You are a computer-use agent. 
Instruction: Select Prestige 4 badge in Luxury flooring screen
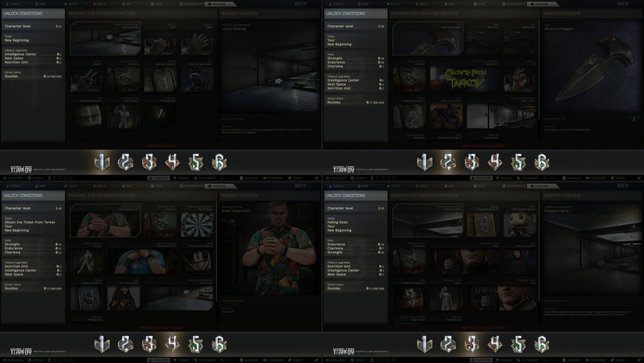point(173,161)
